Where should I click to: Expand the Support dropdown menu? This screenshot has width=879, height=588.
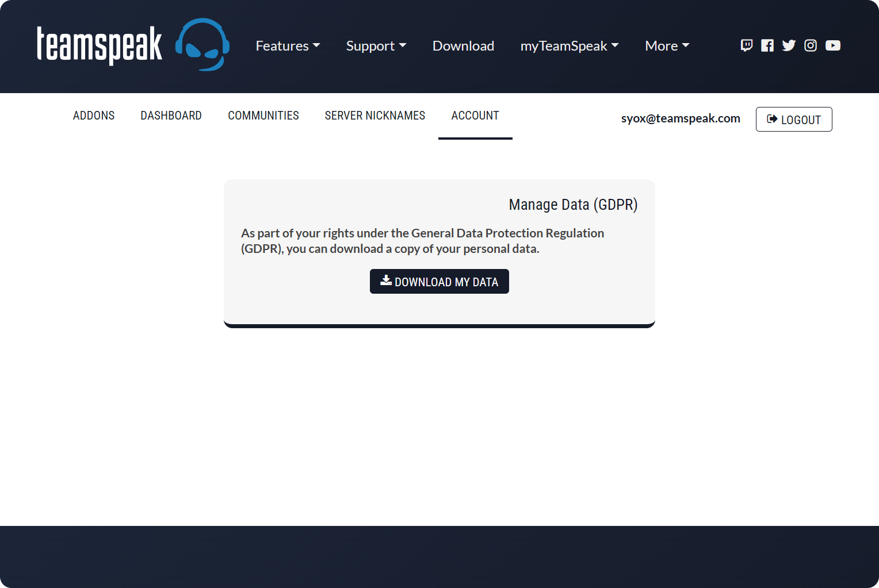(x=376, y=46)
